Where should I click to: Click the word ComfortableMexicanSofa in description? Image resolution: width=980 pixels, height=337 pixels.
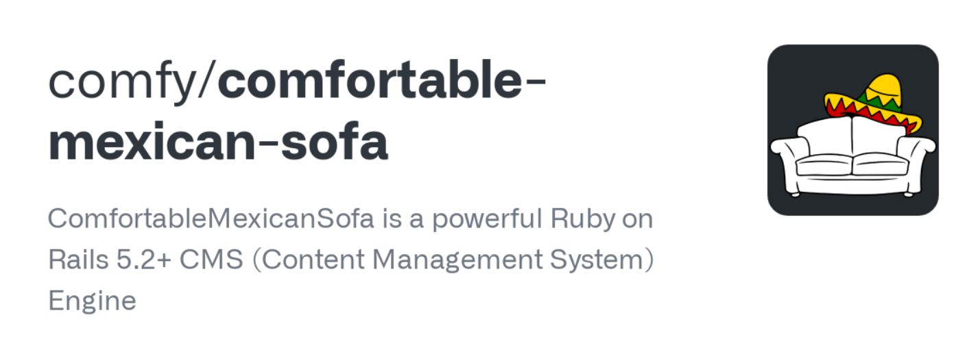click(x=211, y=221)
